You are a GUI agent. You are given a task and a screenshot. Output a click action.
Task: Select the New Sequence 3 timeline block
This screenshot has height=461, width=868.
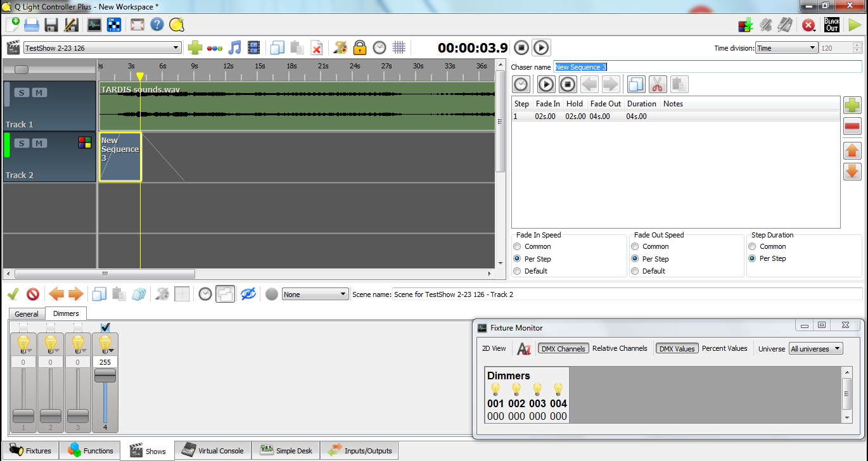coord(120,157)
